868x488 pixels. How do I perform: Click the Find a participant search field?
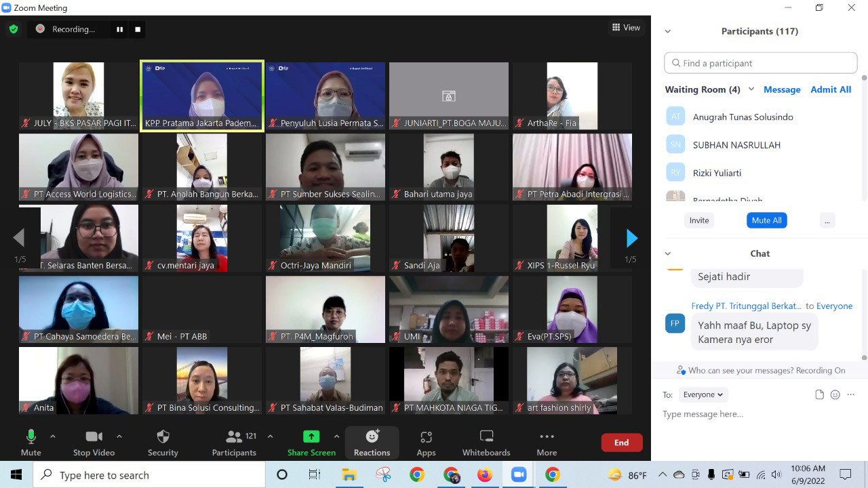click(x=760, y=63)
